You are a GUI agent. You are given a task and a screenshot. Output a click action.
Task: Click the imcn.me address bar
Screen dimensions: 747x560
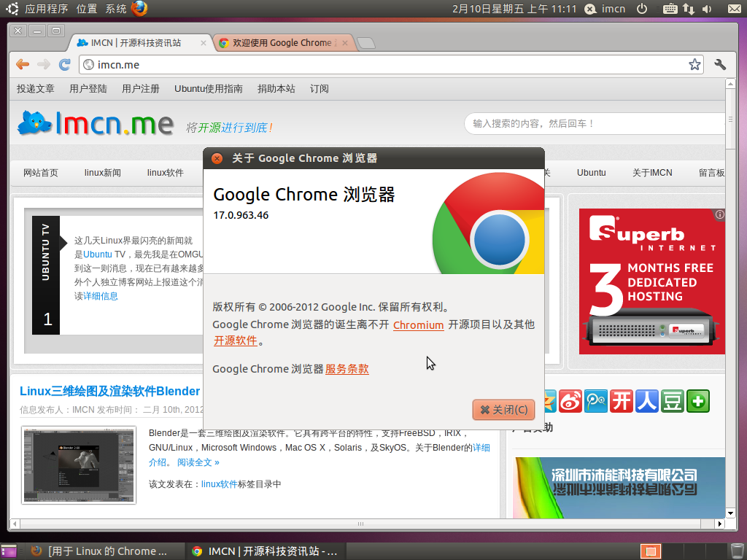point(391,65)
